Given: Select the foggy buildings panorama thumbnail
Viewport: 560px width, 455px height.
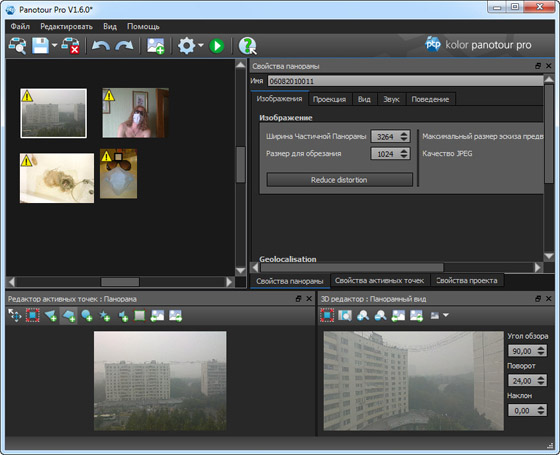Looking at the screenshot, I should click(54, 113).
